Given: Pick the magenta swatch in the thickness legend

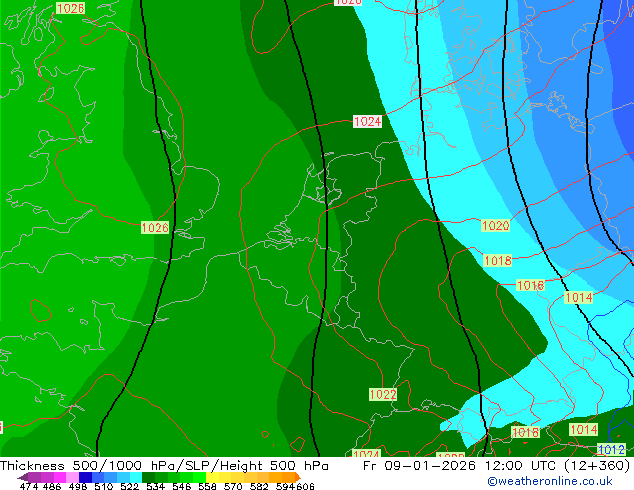Looking at the screenshot, I should tap(60, 477).
